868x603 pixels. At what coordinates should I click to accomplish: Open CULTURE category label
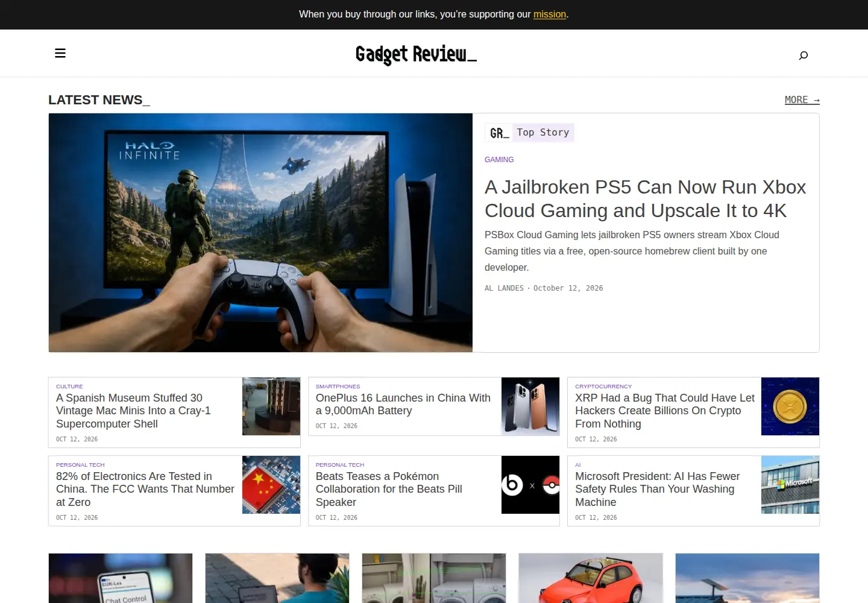(x=69, y=387)
